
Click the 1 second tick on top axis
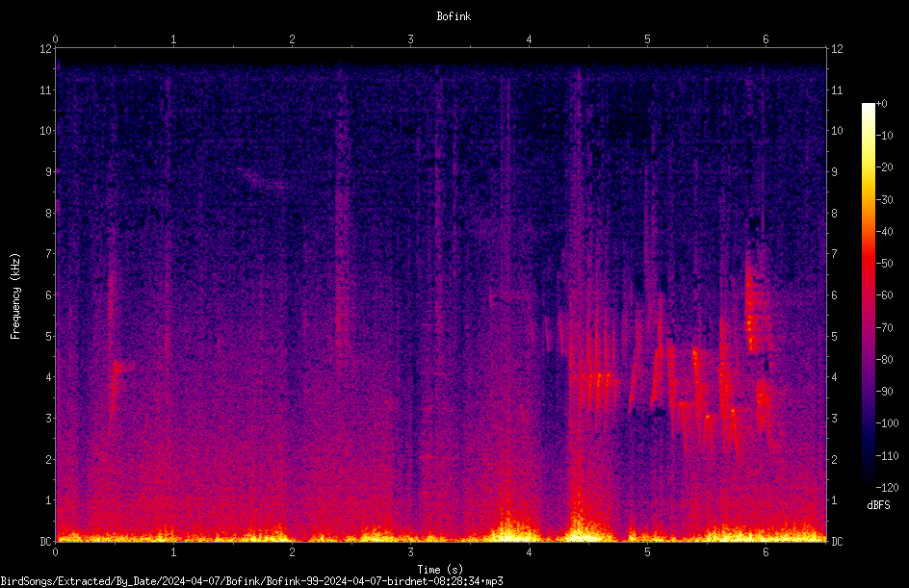coord(173,39)
